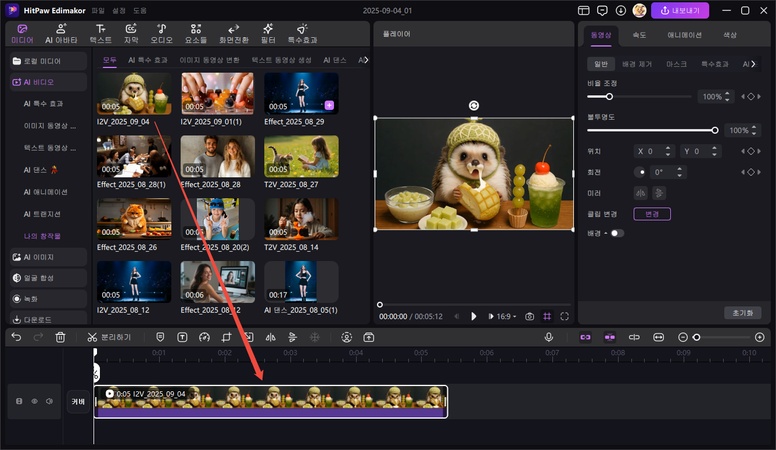Click the face/portrait icon in timeline toolbar
The height and width of the screenshot is (450, 776).
click(x=346, y=337)
